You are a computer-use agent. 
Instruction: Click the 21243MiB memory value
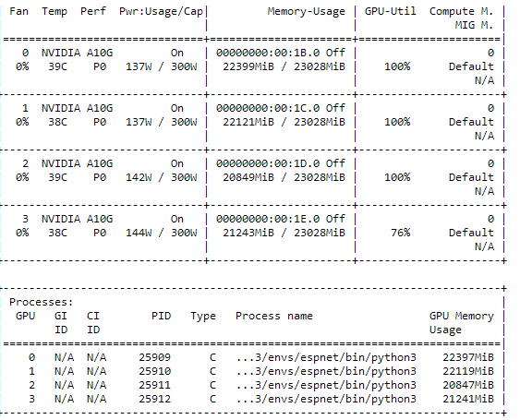click(248, 233)
